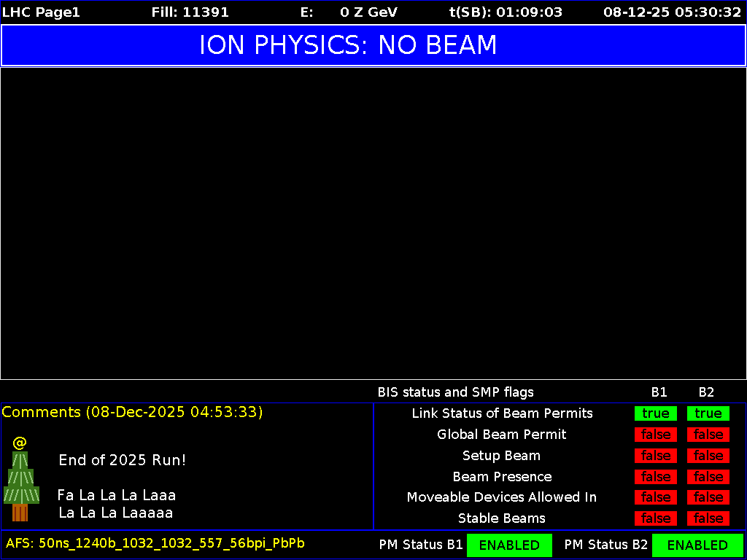Click the PM Status B1 ENABLED button
This screenshot has width=747, height=560.
pyautogui.click(x=509, y=545)
